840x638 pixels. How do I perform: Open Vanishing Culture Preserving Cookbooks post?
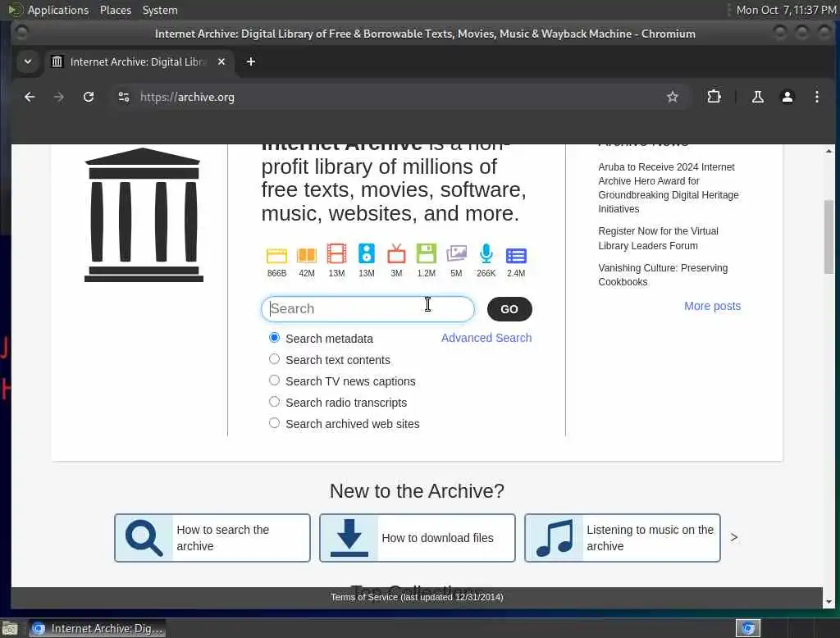click(663, 275)
